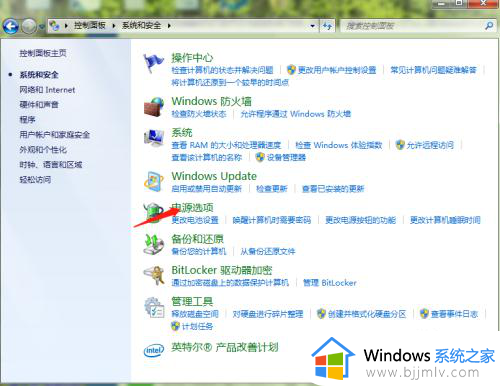Open 外观和个性化 in sidebar

pos(43,150)
